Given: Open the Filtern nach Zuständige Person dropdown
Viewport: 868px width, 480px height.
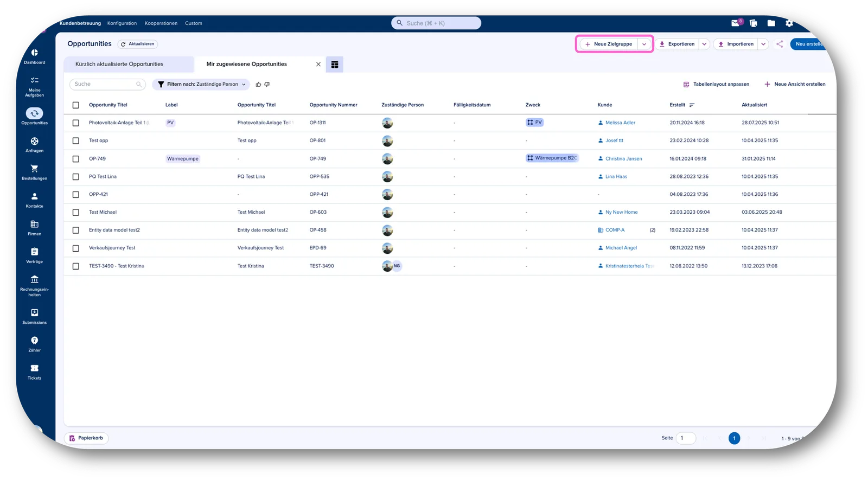Looking at the screenshot, I should [x=201, y=85].
